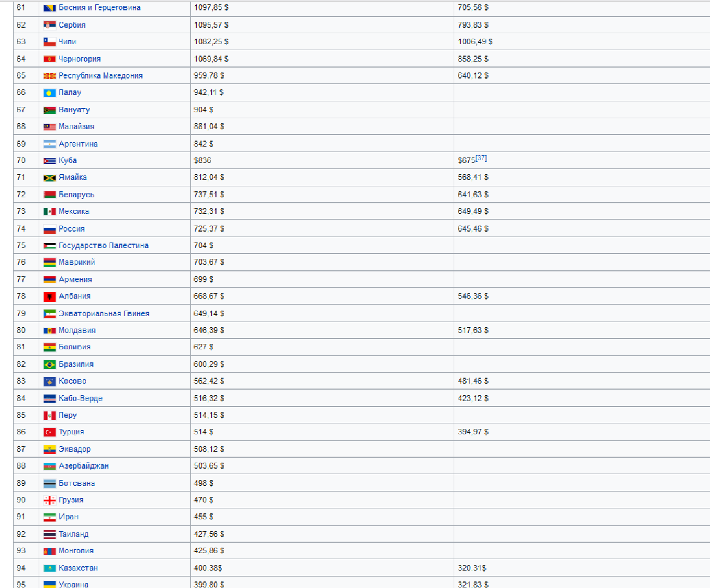Click the Serbia flag icon
Screen dimensions: 710x588
[49, 25]
